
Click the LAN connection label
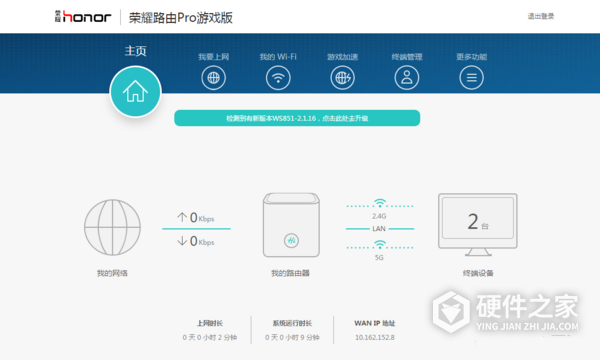click(379, 229)
